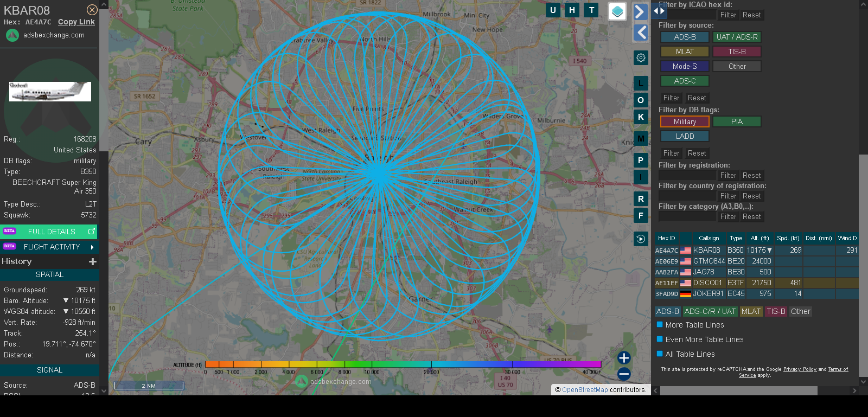868x417 pixels.
Task: Toggle the LADD DB flag filter
Action: pyautogui.click(x=685, y=136)
